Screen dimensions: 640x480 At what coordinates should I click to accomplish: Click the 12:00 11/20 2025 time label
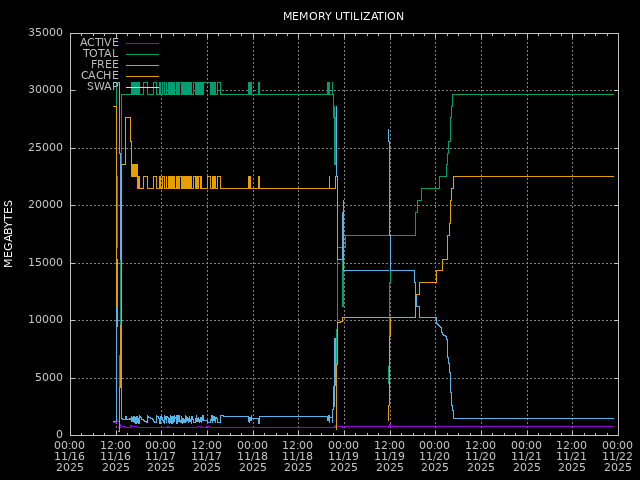coord(480,455)
